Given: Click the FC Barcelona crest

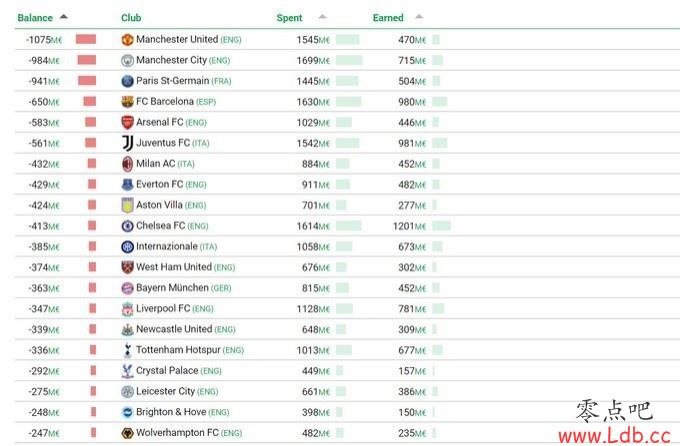Looking at the screenshot, I should pyautogui.click(x=127, y=102).
